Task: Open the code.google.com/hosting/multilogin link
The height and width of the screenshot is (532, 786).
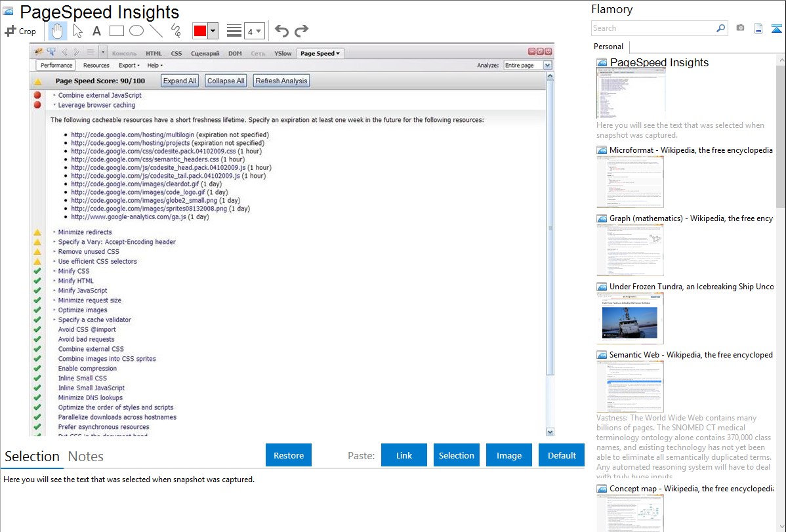Action: pos(133,135)
